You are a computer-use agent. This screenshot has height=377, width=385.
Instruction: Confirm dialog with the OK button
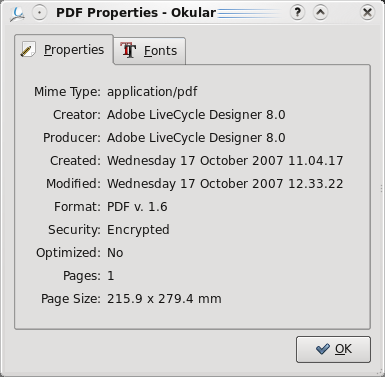click(333, 349)
